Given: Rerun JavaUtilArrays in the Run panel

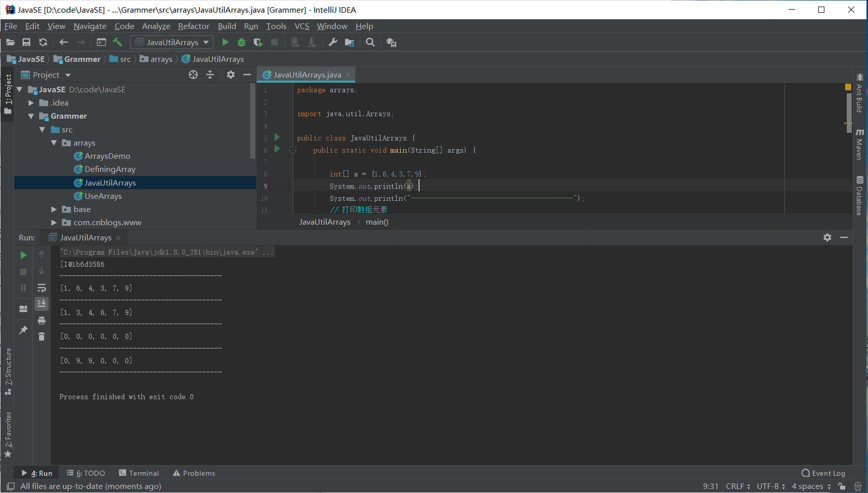Looking at the screenshot, I should 23,255.
